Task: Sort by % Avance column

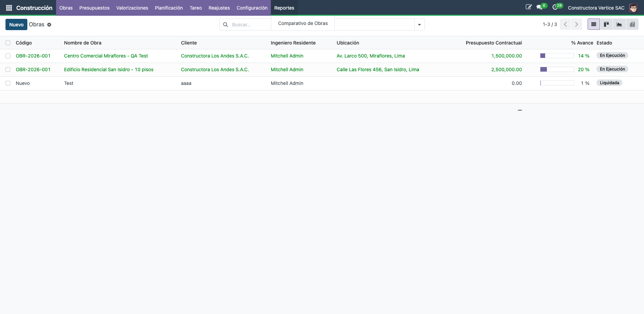Action: coord(582,43)
